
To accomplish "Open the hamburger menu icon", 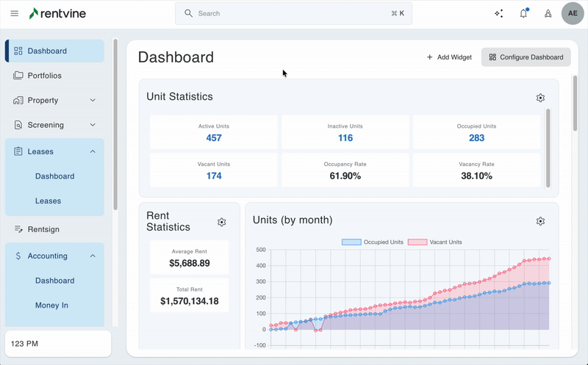I will click(14, 13).
